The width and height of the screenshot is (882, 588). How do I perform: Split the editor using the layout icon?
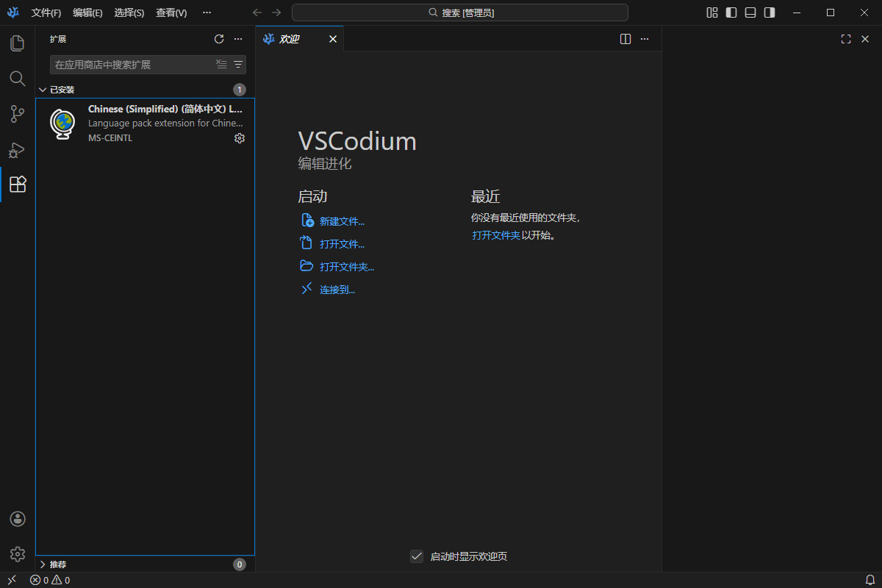tap(624, 39)
